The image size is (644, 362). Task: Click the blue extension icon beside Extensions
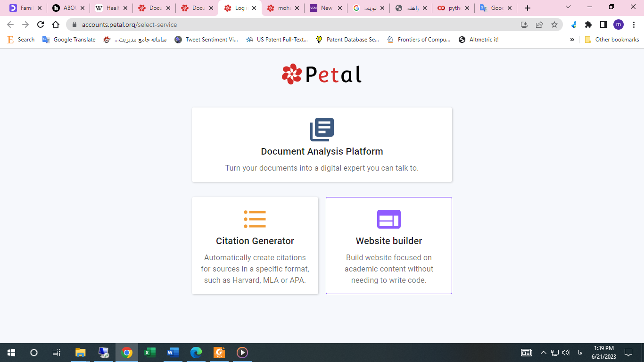[x=574, y=25]
